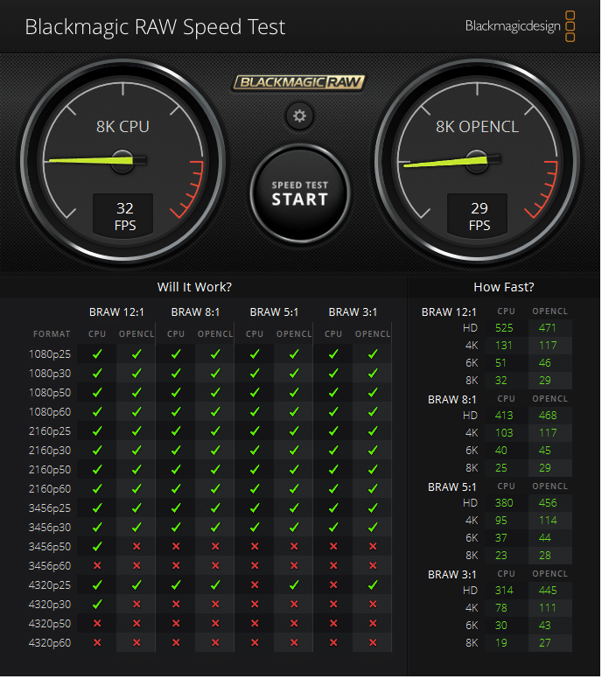Click the BRAW 8:1 4K CPU value 103
The width and height of the screenshot is (609, 700).
point(504,433)
